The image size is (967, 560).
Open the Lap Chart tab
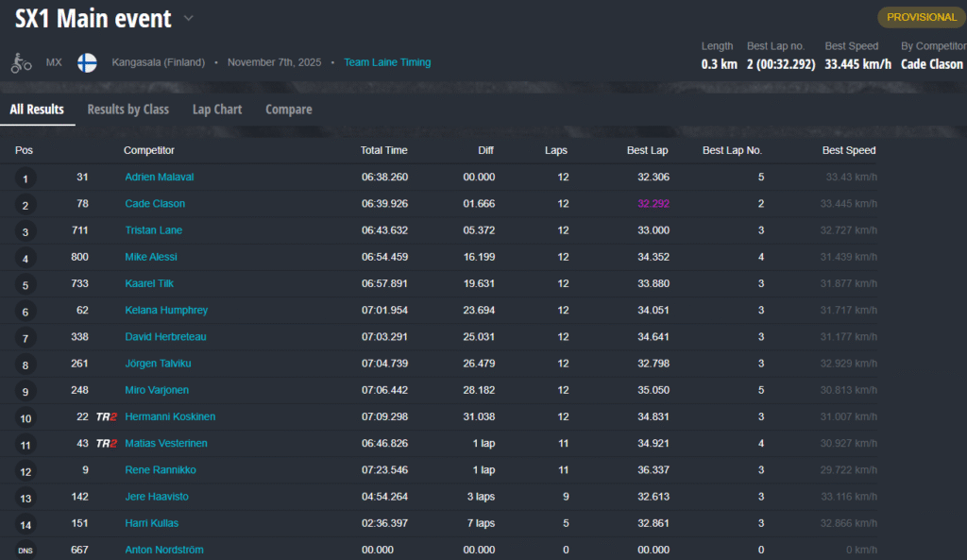coord(217,110)
